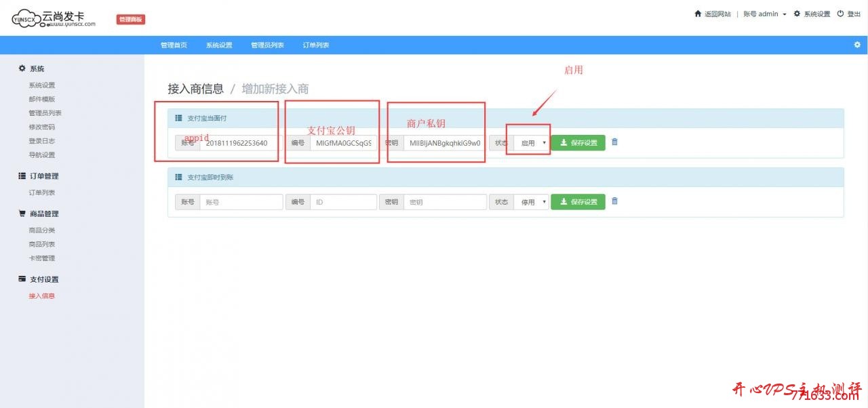Click the 支付宝当面付 panel title
The image size is (868, 408).
(x=207, y=119)
